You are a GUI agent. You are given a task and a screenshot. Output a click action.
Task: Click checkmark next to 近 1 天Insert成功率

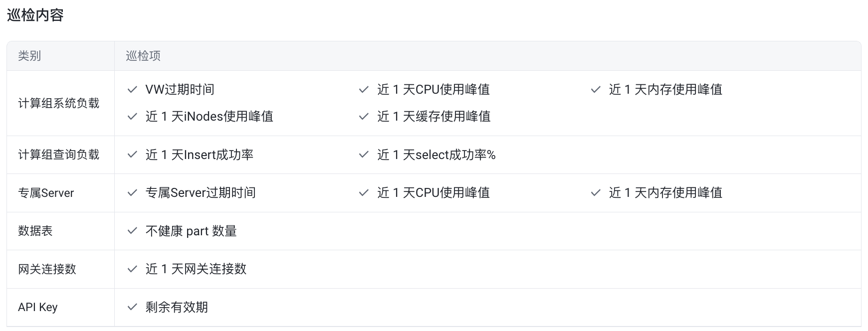click(132, 155)
